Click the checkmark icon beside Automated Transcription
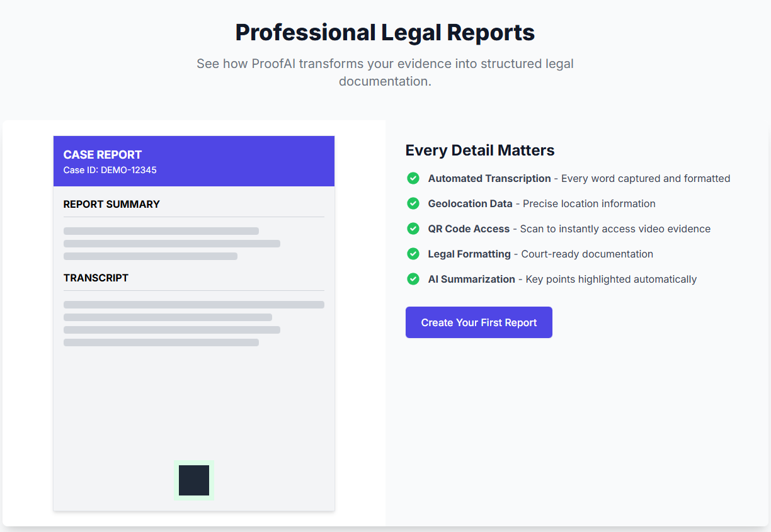 (x=413, y=178)
